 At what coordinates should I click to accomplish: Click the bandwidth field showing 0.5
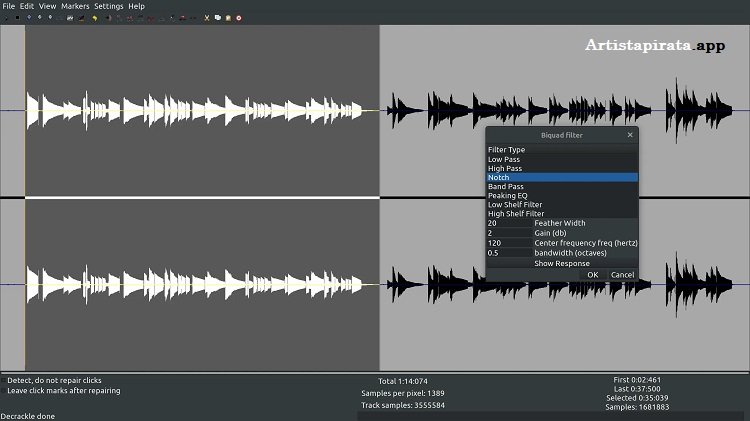[x=509, y=253]
